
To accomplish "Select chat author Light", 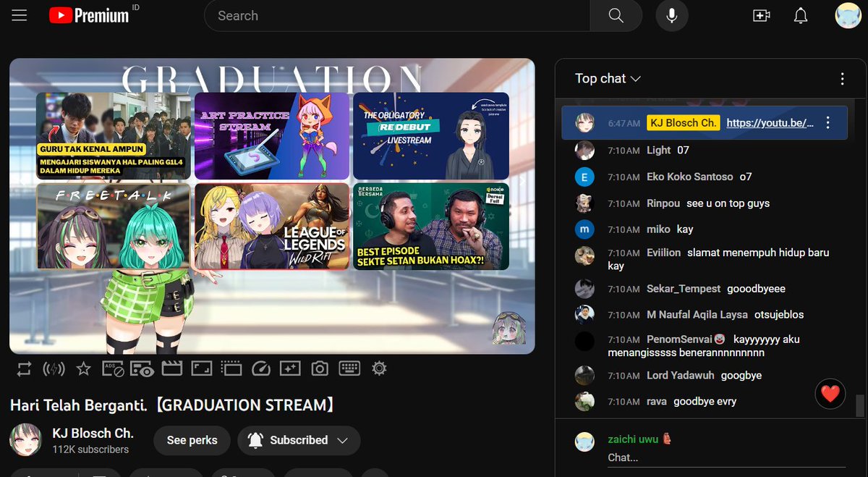I will 659,150.
